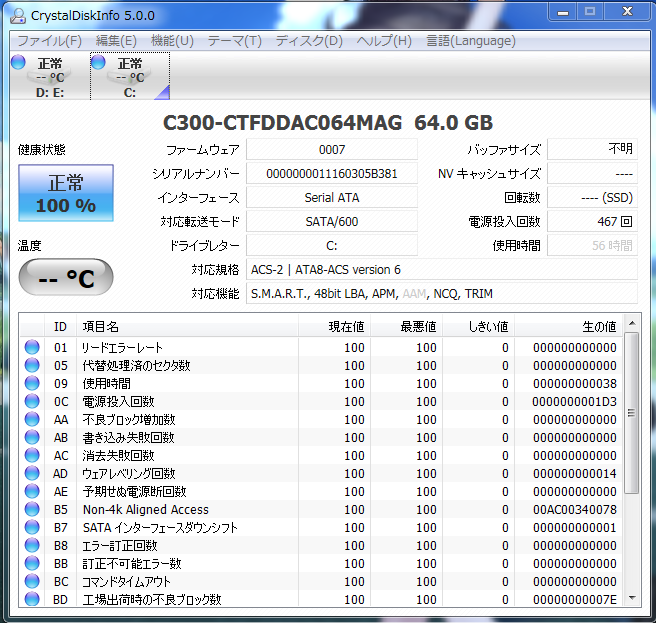
Task: Maximize the CrystalDiskInfo window
Action: point(590,12)
